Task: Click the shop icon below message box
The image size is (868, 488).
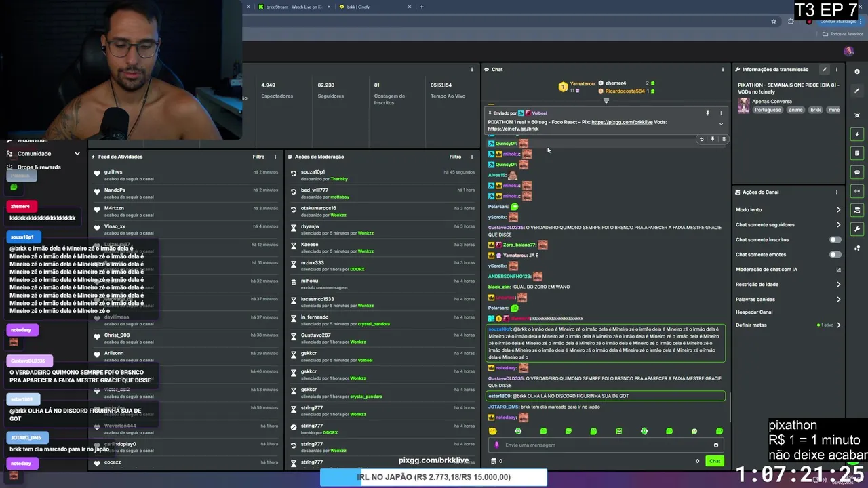Action: pyautogui.click(x=494, y=461)
